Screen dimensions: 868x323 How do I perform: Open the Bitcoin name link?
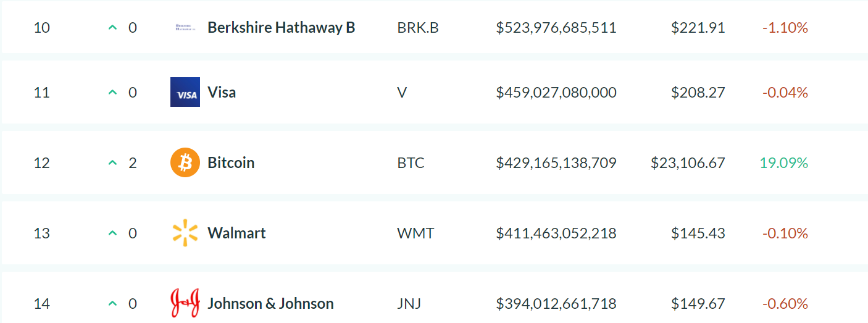(231, 163)
